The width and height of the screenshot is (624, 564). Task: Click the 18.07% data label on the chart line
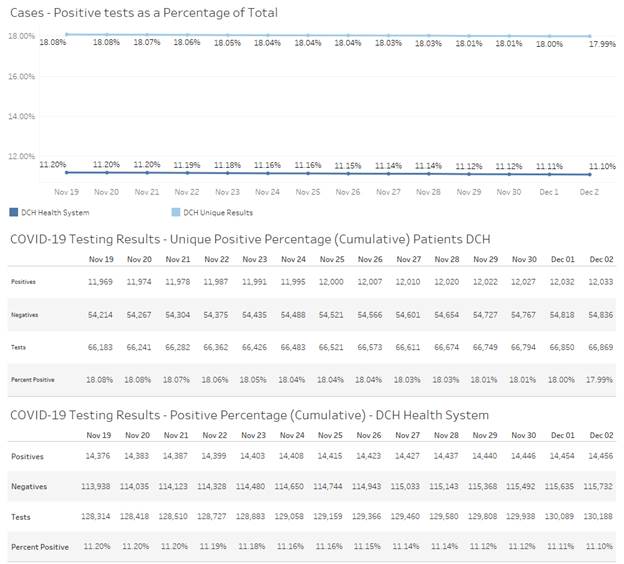click(x=147, y=42)
